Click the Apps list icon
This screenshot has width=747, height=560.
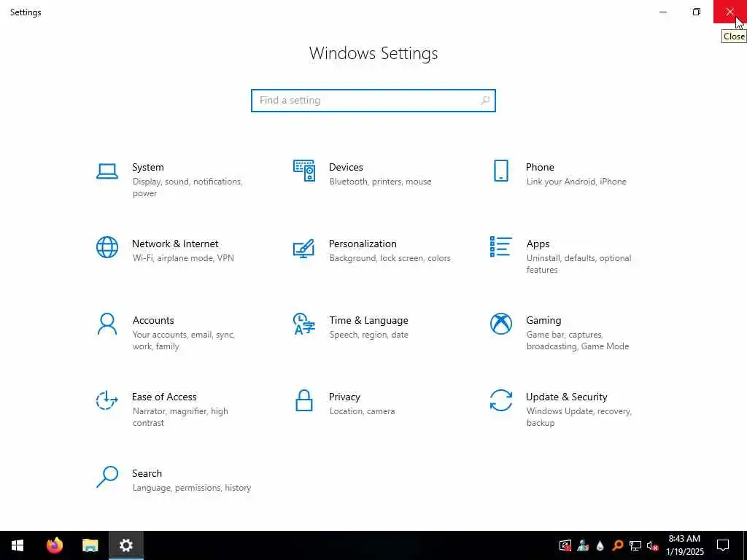[500, 246]
